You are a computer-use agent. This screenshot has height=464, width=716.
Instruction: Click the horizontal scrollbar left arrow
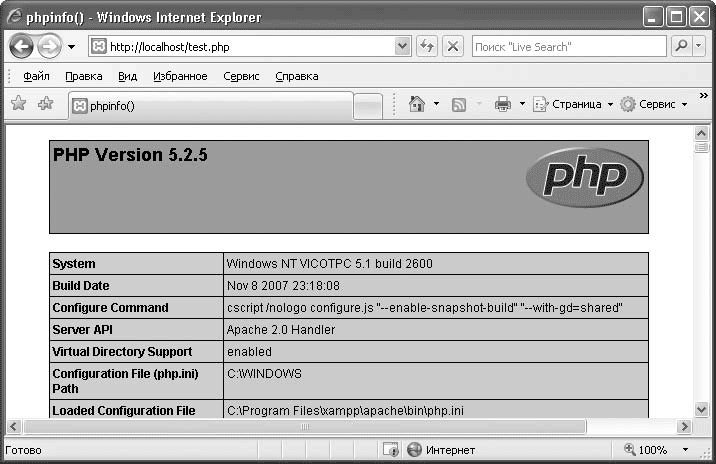13,427
